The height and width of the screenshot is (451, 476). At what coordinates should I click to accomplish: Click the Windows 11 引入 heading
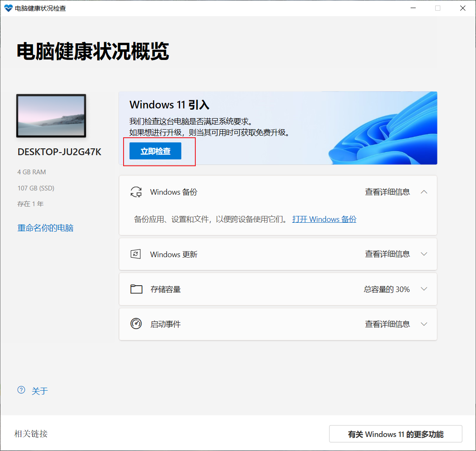click(x=169, y=105)
